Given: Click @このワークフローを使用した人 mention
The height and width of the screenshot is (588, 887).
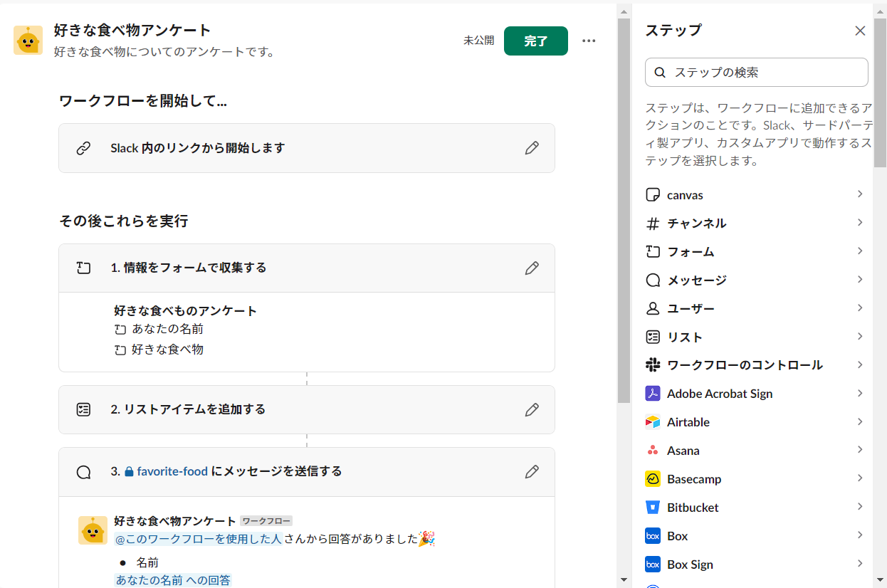Looking at the screenshot, I should 199,539.
